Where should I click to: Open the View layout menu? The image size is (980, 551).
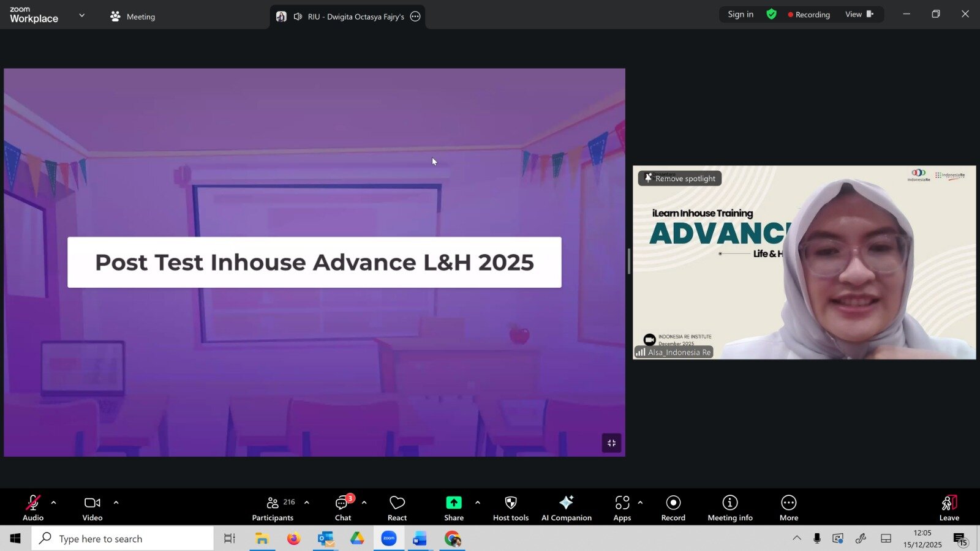tap(859, 14)
